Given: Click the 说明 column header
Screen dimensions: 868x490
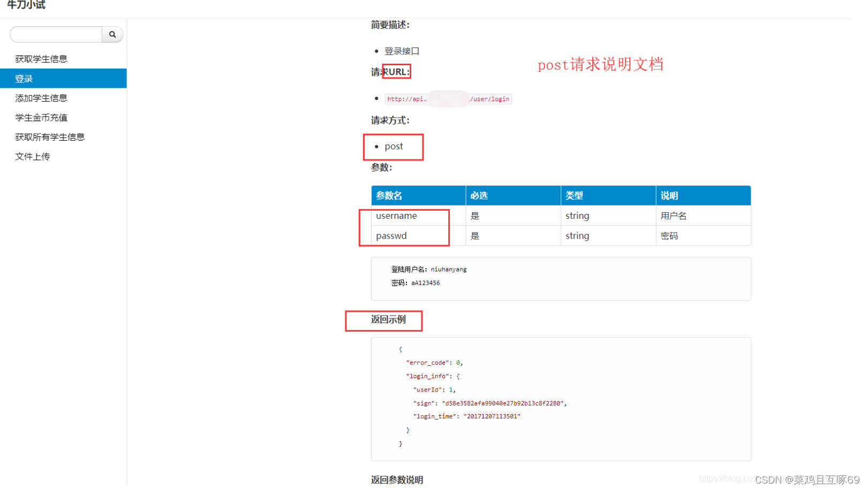Looking at the screenshot, I should [669, 195].
